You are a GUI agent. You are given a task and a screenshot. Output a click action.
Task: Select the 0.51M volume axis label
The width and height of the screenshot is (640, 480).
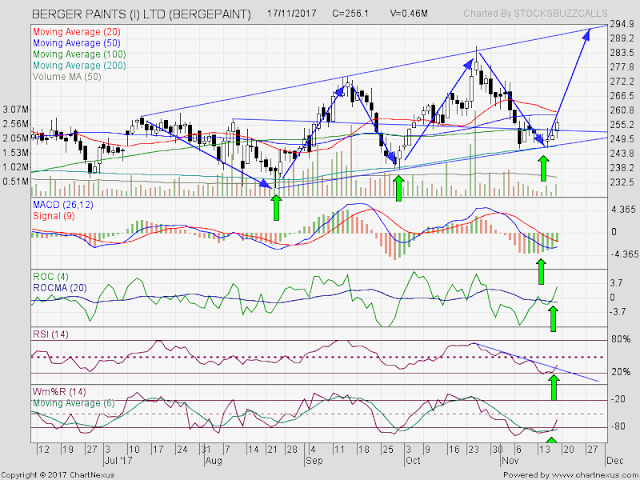coord(16,181)
